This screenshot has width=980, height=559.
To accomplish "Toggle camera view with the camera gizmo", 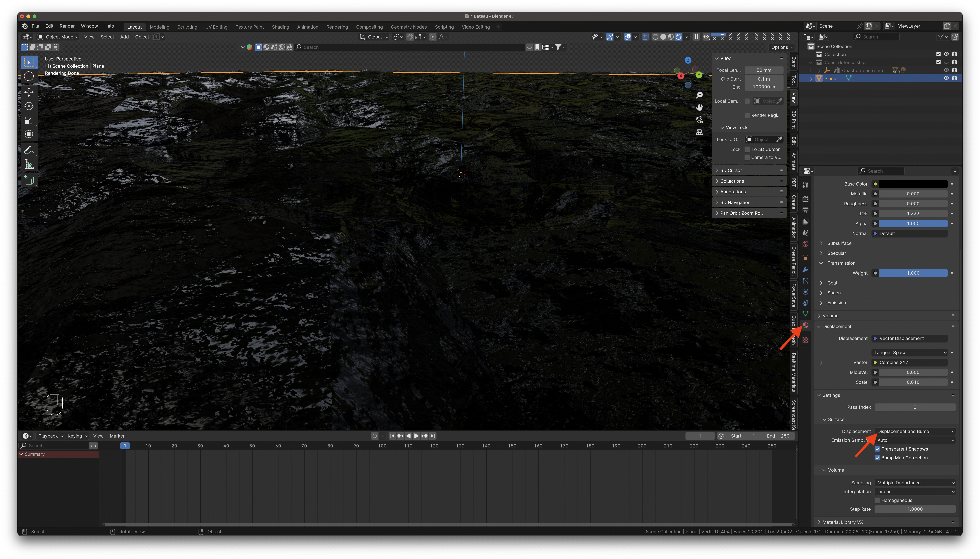I will point(699,120).
